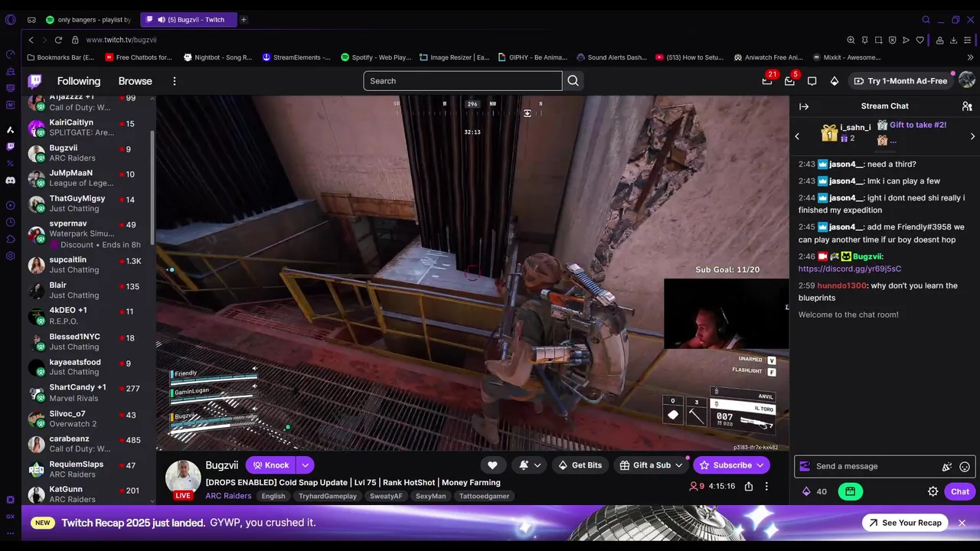Open the ARC Raiders category link
Screen dimensions: 980x551
pos(228,496)
